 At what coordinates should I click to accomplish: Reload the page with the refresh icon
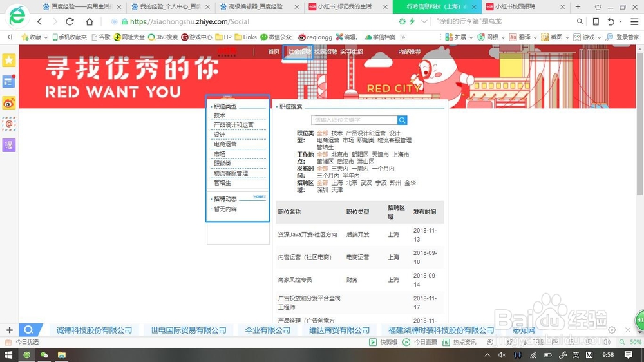click(70, 21)
